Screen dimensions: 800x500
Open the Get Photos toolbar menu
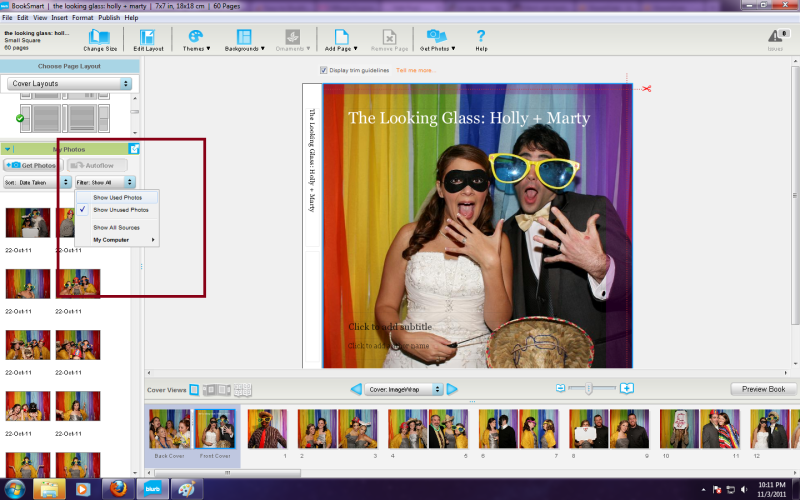tap(437, 40)
